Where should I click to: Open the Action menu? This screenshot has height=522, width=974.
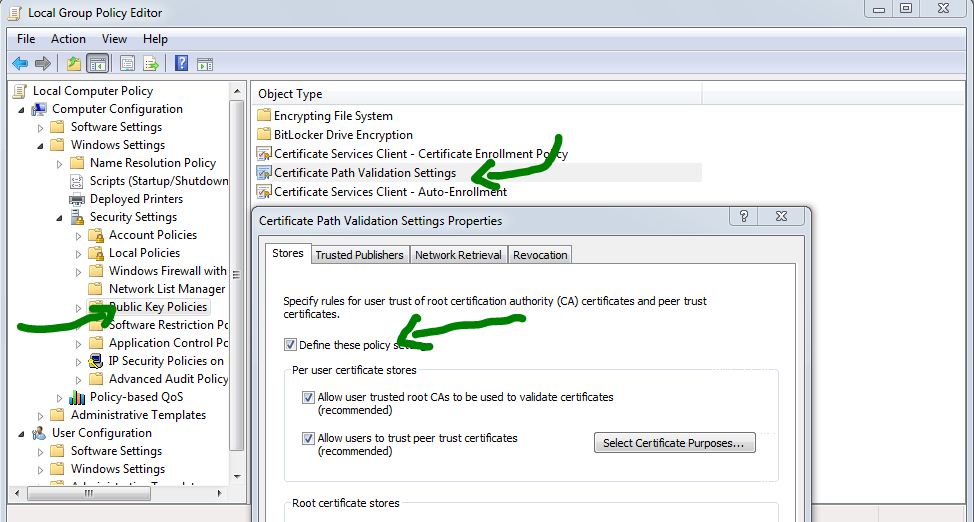click(x=68, y=39)
